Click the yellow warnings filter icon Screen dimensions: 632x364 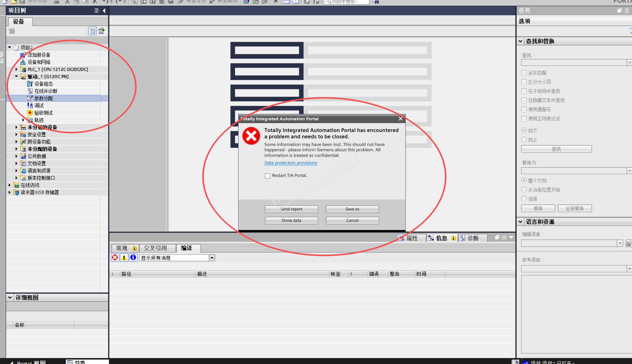(x=124, y=258)
